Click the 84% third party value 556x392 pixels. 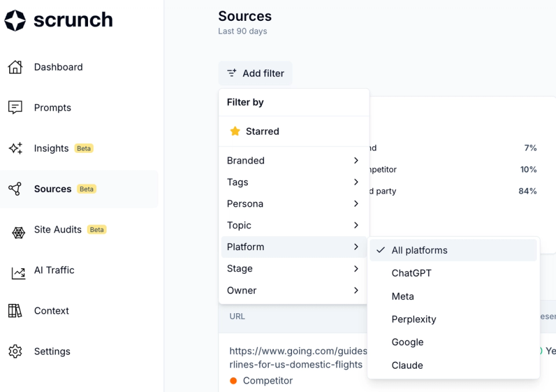coord(528,191)
